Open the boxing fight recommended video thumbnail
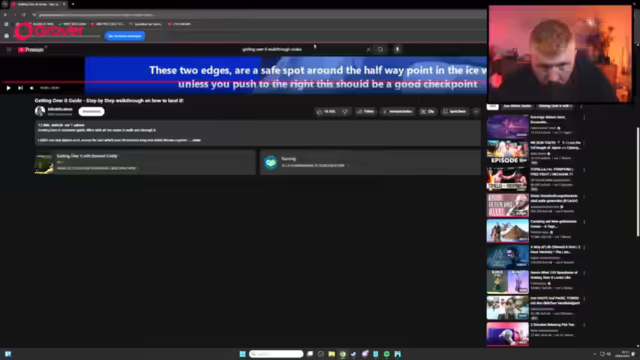Screen dimensions: 640x360 coord(508,178)
